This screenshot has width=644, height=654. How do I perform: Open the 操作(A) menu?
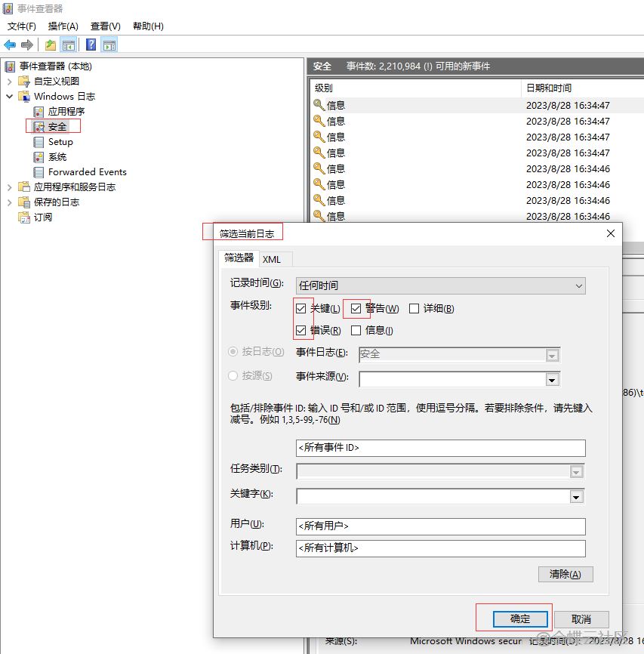(x=63, y=26)
